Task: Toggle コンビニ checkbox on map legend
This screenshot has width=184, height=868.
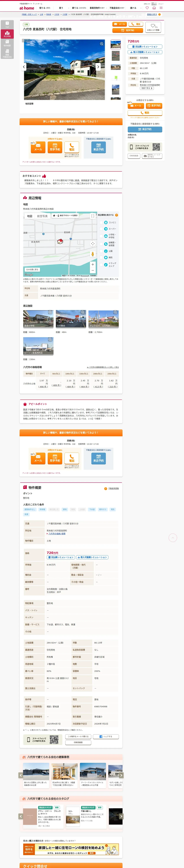Action: click(x=101, y=222)
